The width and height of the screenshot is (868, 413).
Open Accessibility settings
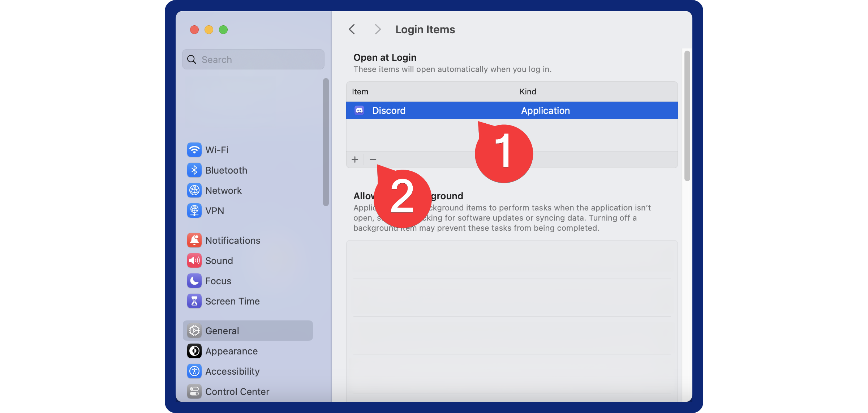click(232, 371)
